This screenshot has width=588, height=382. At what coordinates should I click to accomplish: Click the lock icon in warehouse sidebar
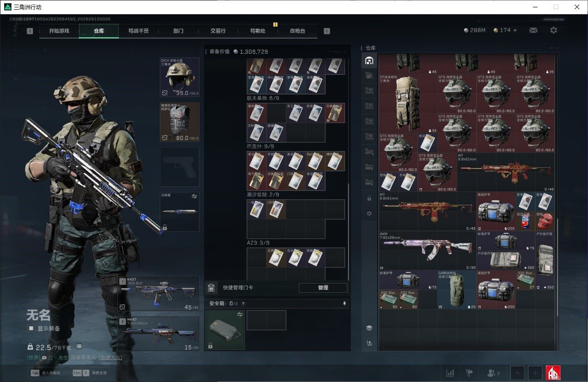(369, 198)
